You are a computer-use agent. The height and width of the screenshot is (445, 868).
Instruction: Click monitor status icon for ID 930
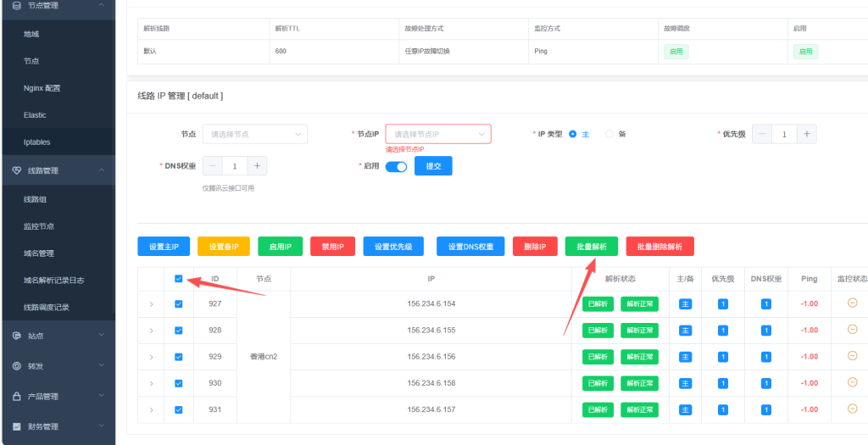click(853, 382)
